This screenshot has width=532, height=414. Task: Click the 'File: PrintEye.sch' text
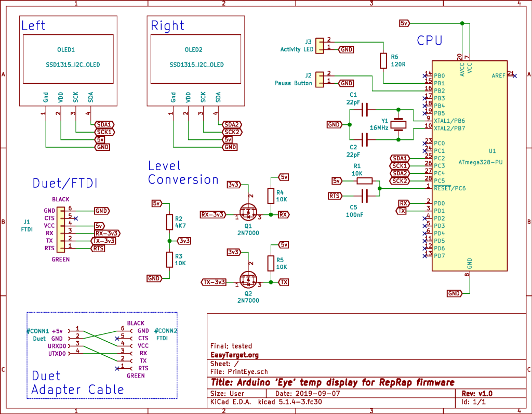click(x=239, y=371)
